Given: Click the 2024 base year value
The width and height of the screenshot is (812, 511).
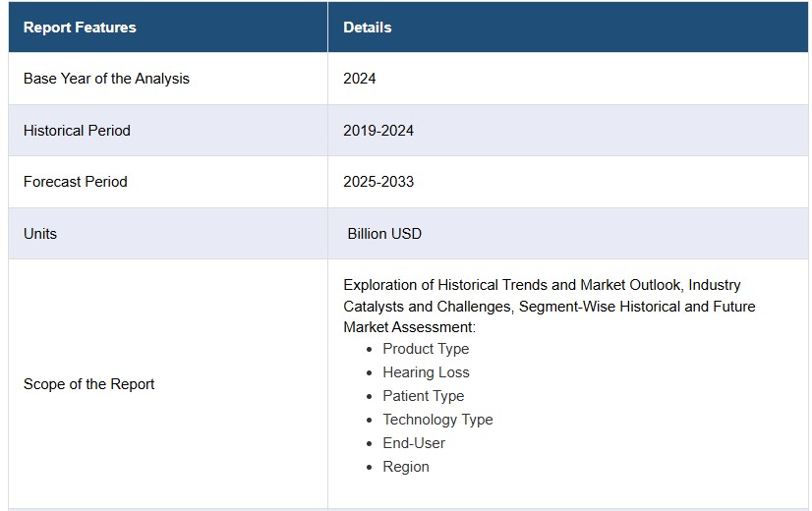Looking at the screenshot, I should 360,79.
